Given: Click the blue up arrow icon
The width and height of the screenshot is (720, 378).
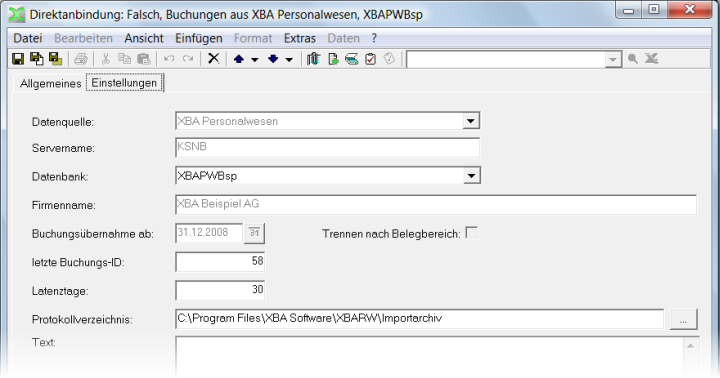Looking at the screenshot, I should point(239,59).
